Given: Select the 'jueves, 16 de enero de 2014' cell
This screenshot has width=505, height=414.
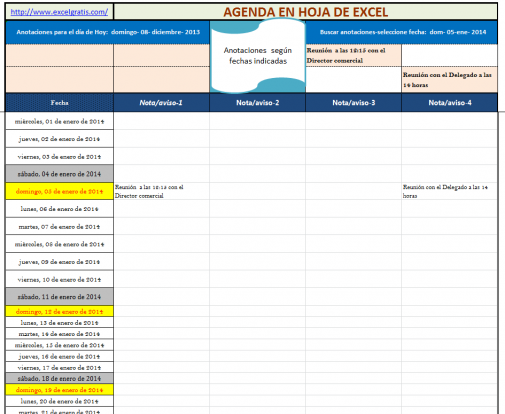Looking at the screenshot, I should (59, 356).
